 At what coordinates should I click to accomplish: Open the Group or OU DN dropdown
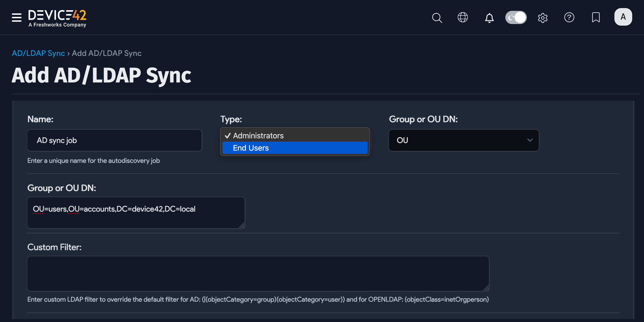click(464, 140)
